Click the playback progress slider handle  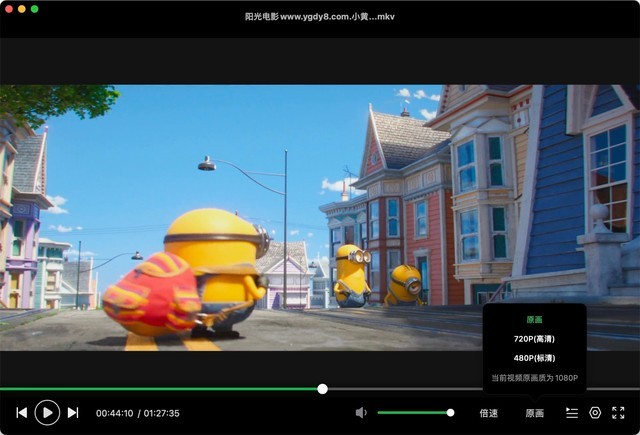tap(322, 389)
